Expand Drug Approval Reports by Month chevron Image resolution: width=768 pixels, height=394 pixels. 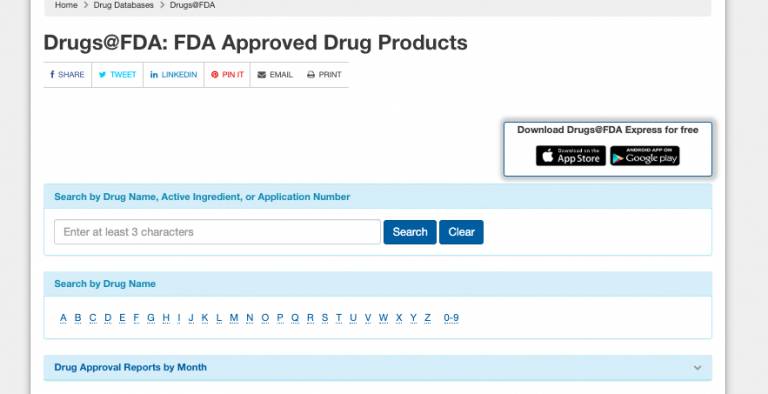697,368
